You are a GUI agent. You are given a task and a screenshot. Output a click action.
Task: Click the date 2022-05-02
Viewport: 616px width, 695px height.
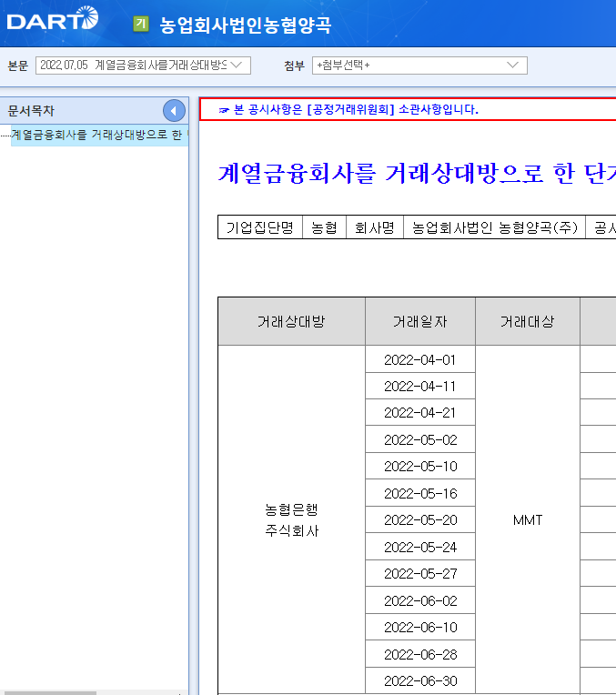[420, 439]
